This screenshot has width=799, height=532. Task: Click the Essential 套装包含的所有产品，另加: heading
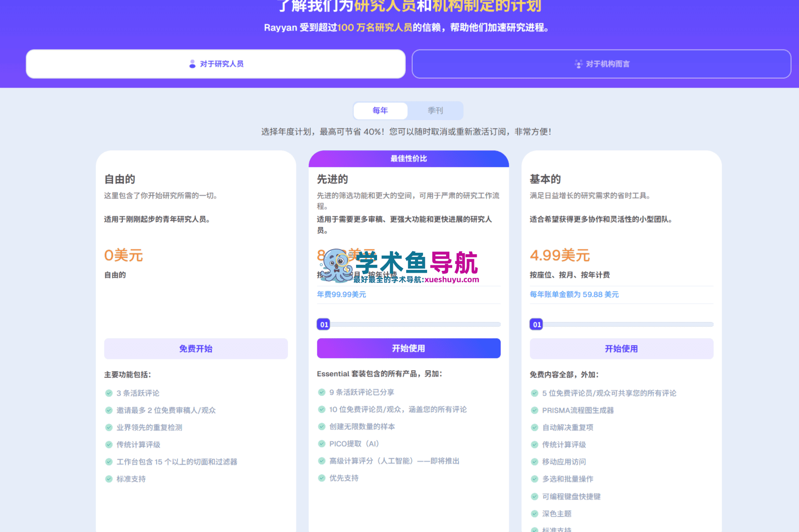point(379,374)
